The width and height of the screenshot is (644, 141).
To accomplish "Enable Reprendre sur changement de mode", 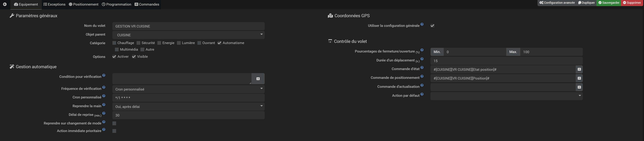I will [114, 123].
